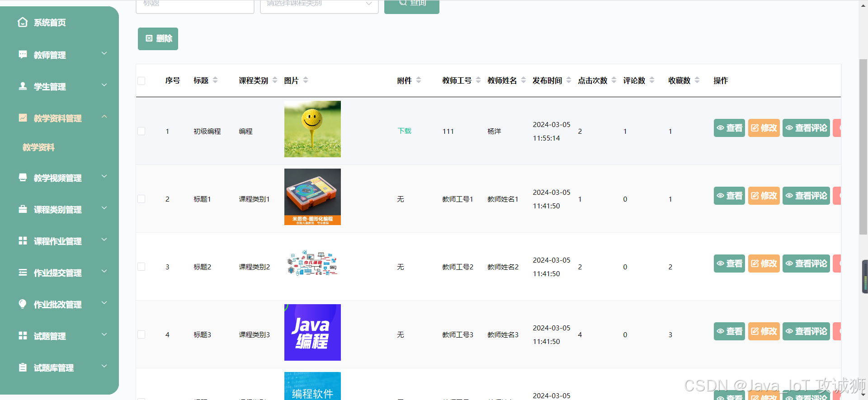Click the 试题管理 grid icon
This screenshot has width=868, height=400.
click(x=23, y=335)
